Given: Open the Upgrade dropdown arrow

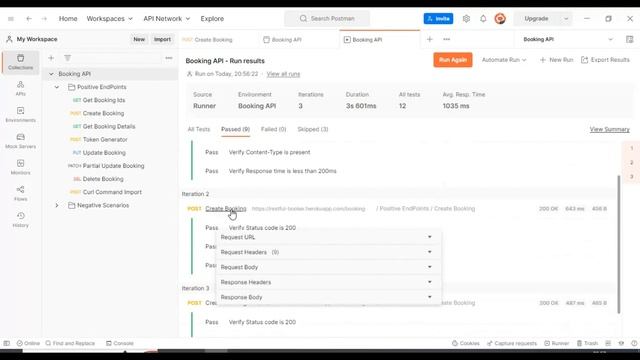Looking at the screenshot, I should click(x=566, y=19).
